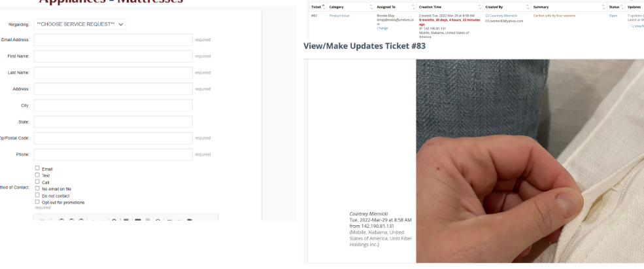Check Opt-out for promotions
Image resolution: width=644 pixels, height=269 pixels.
(37, 202)
